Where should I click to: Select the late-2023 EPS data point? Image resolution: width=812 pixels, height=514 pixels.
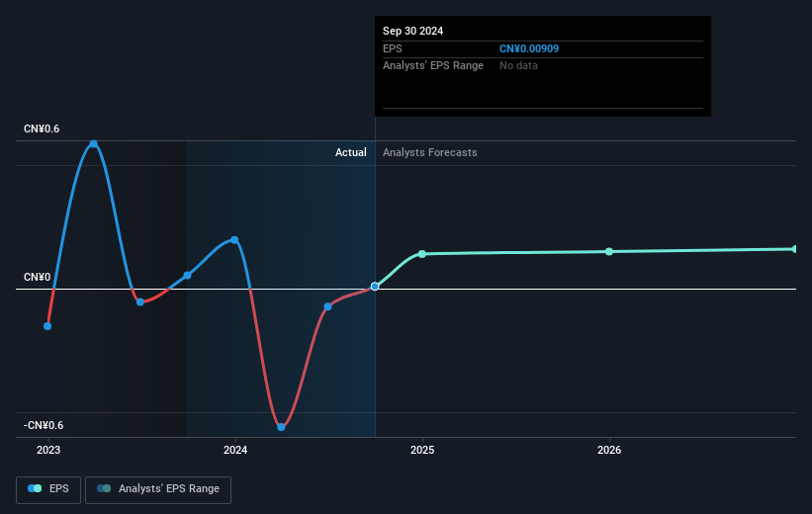pos(188,276)
